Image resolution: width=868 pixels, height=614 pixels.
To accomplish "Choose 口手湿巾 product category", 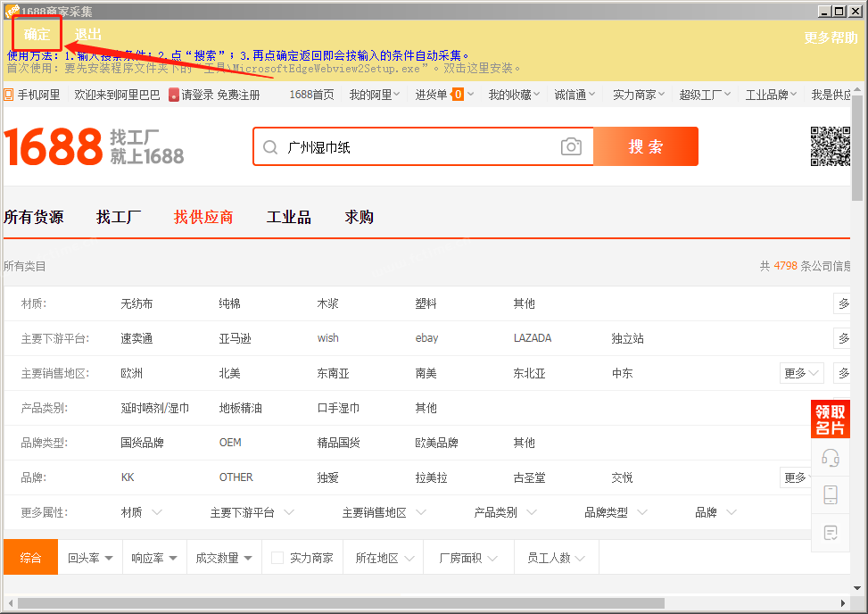I will coord(338,408).
